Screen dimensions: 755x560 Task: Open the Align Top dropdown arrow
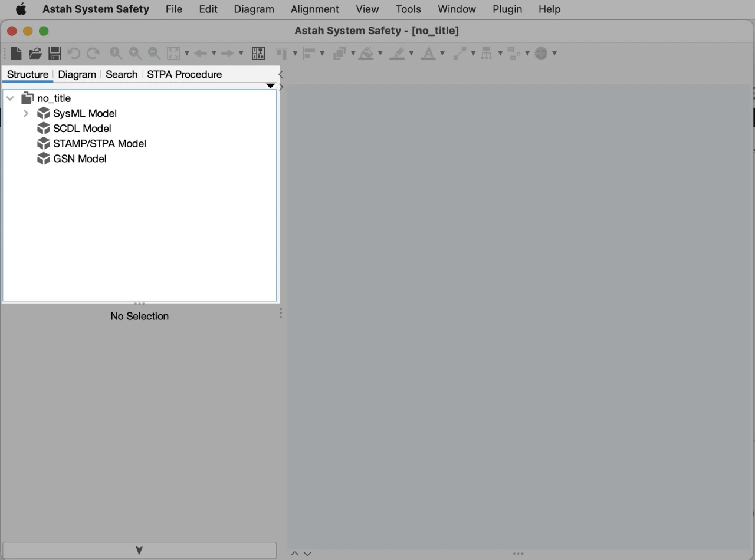pyautogui.click(x=294, y=54)
